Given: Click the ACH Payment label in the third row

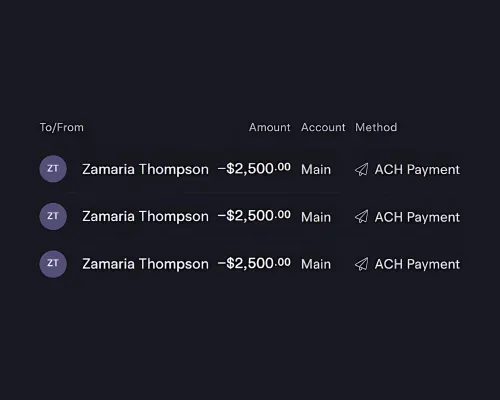Looking at the screenshot, I should (x=417, y=265).
